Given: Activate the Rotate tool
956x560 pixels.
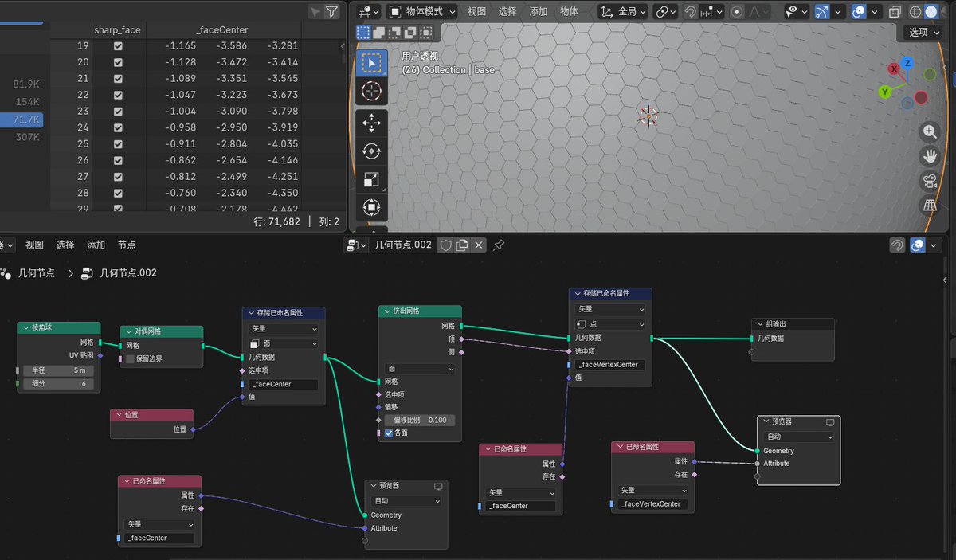Looking at the screenshot, I should [372, 151].
